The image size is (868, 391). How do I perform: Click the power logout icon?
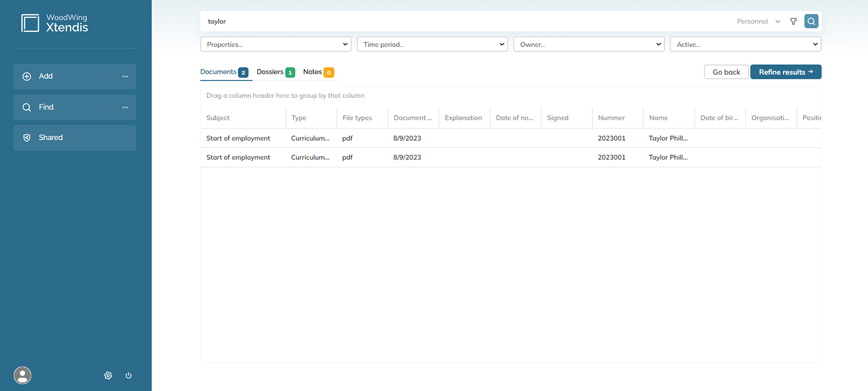128,375
